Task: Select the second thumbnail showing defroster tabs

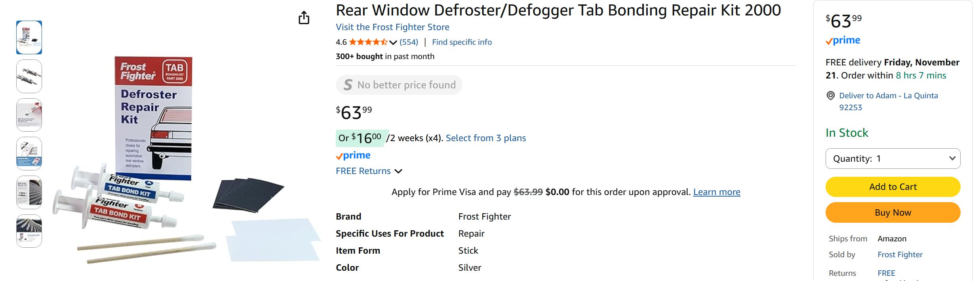Action: [x=29, y=76]
